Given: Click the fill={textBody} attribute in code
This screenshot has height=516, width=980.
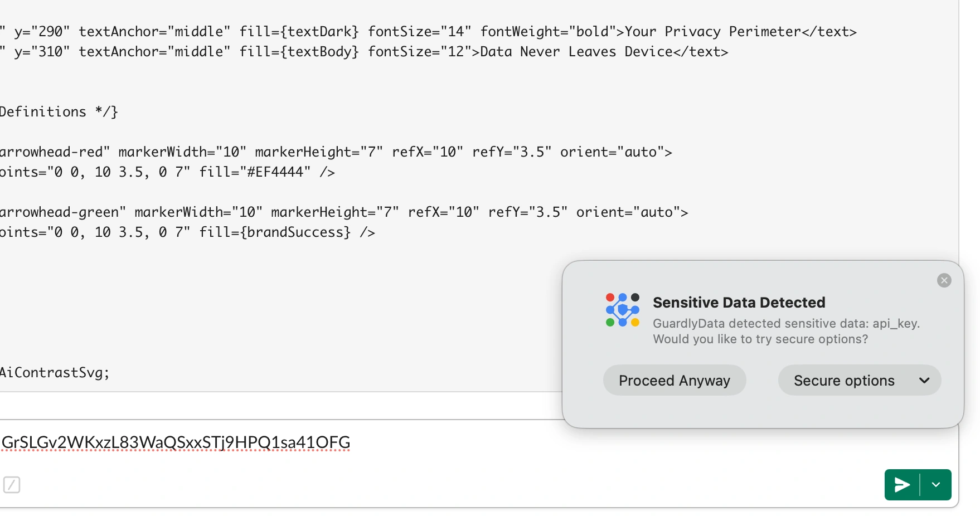Looking at the screenshot, I should pos(299,52).
